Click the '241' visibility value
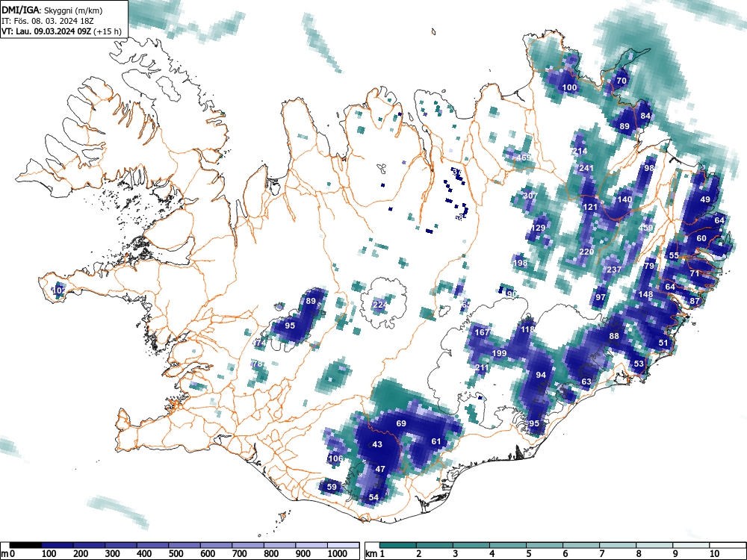 pos(586,168)
